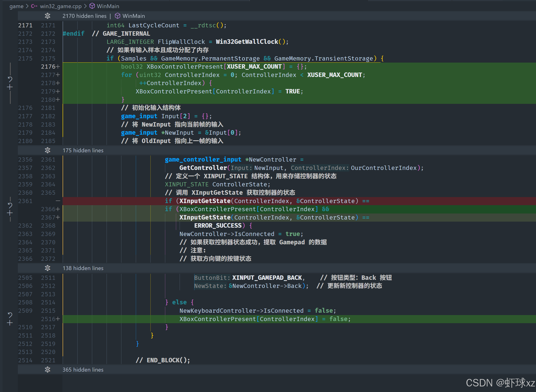Screen dimensions: 536x392
Task: Click the GetController function call
Action: click(203, 168)
